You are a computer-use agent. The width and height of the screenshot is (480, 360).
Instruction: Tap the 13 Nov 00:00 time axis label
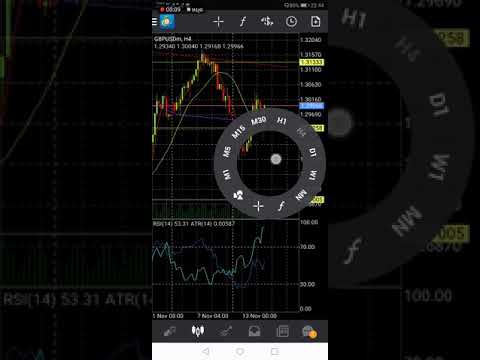pos(259,316)
